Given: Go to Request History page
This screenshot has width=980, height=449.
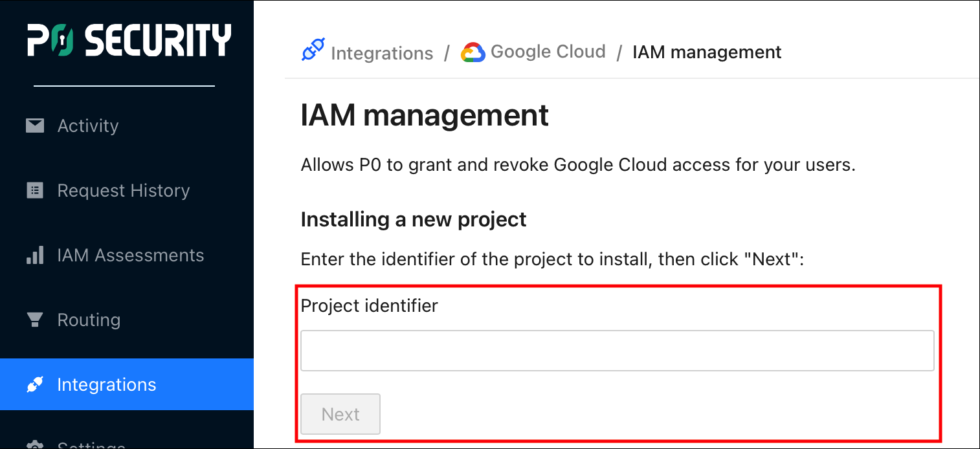Looking at the screenshot, I should pos(123,190).
